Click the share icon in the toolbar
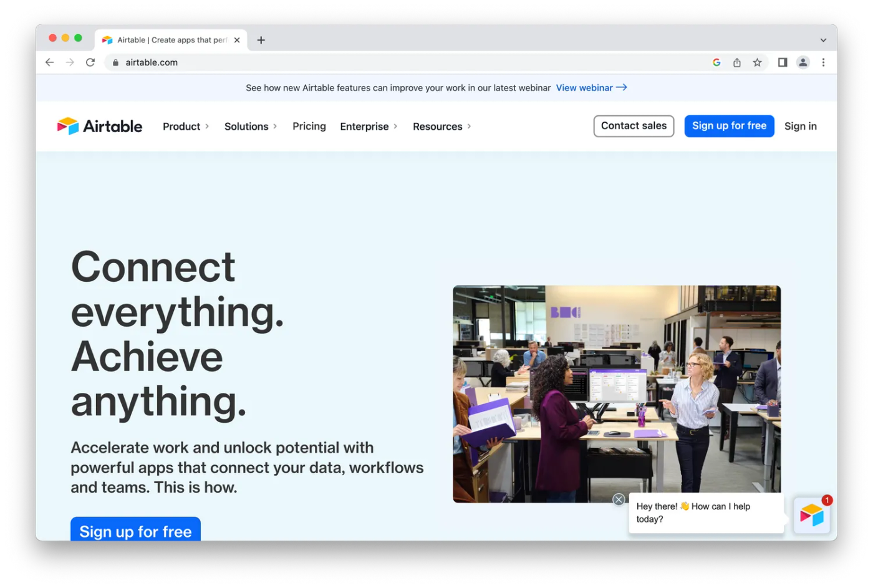 736,62
